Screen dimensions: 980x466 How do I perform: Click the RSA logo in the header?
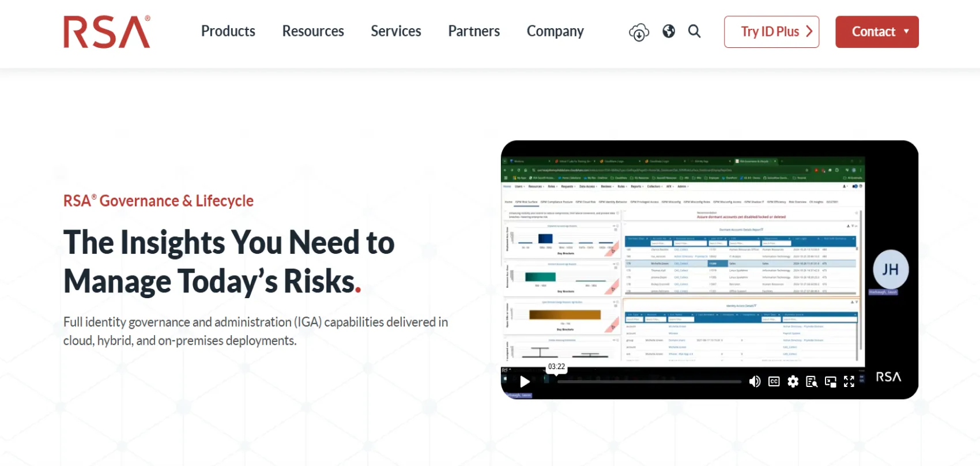point(107,32)
